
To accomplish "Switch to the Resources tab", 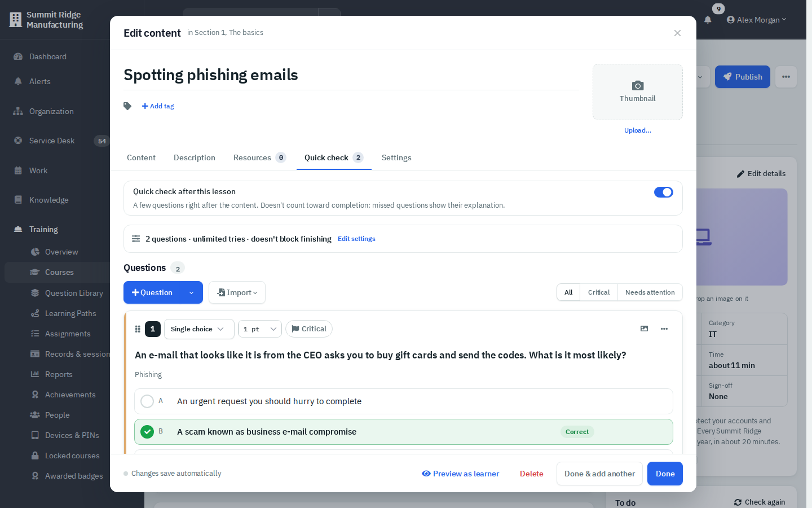I will 260,157.
